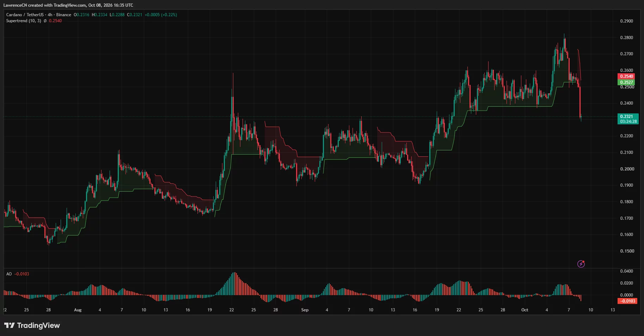Click the purple lightning bolt icon
The width and height of the screenshot is (644, 336).
click(581, 264)
